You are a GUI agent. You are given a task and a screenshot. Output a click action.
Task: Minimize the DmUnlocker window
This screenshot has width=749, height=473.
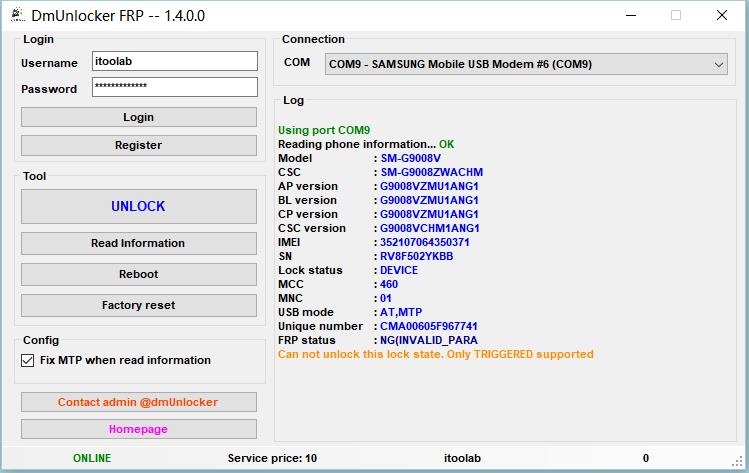[x=631, y=15]
